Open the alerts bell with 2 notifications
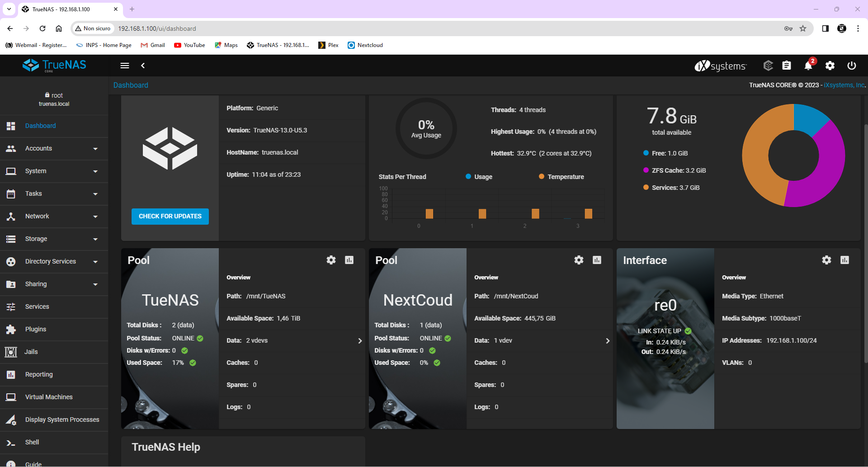 (809, 65)
